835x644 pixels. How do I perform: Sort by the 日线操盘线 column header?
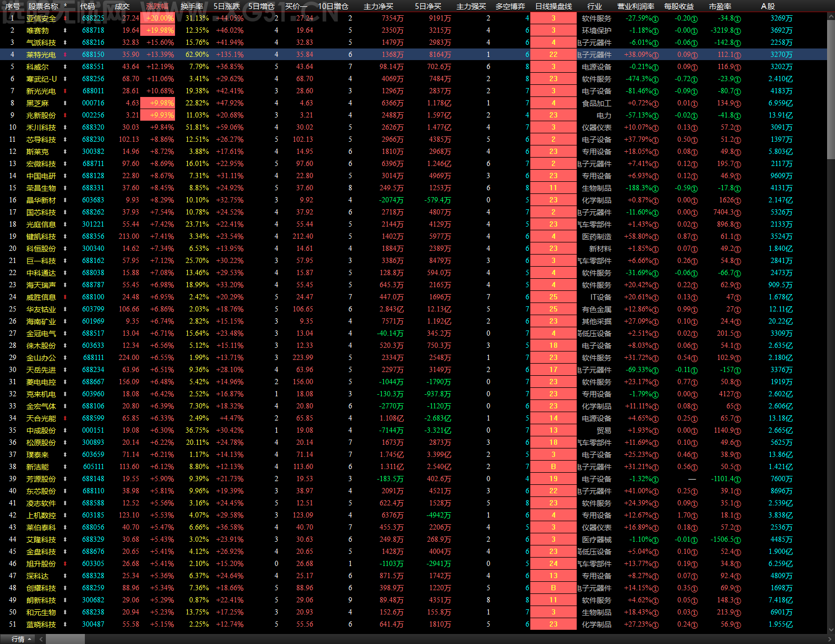pos(554,6)
